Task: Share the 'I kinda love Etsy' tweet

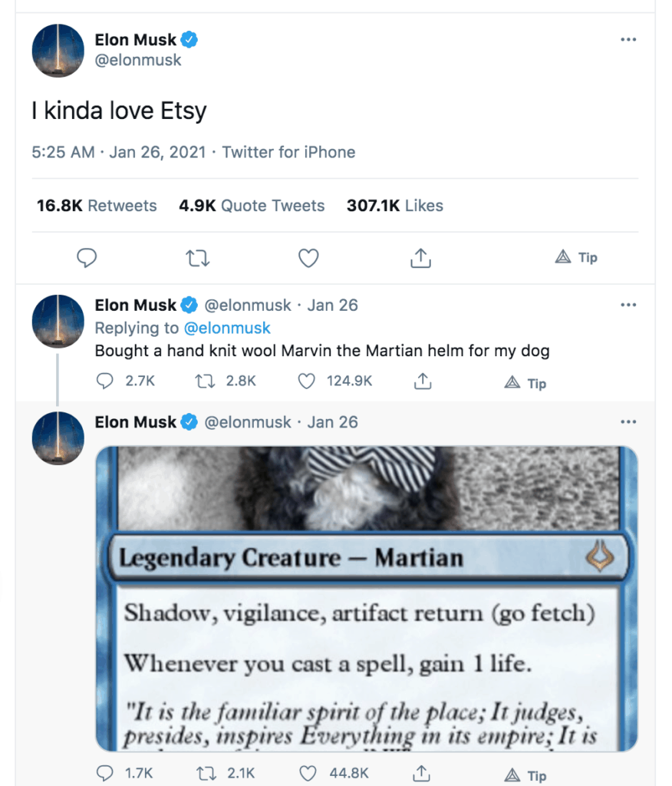Action: click(420, 258)
